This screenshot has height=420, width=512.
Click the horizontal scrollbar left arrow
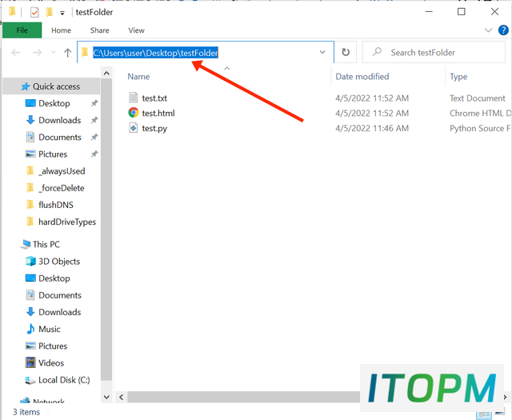pyautogui.click(x=122, y=397)
